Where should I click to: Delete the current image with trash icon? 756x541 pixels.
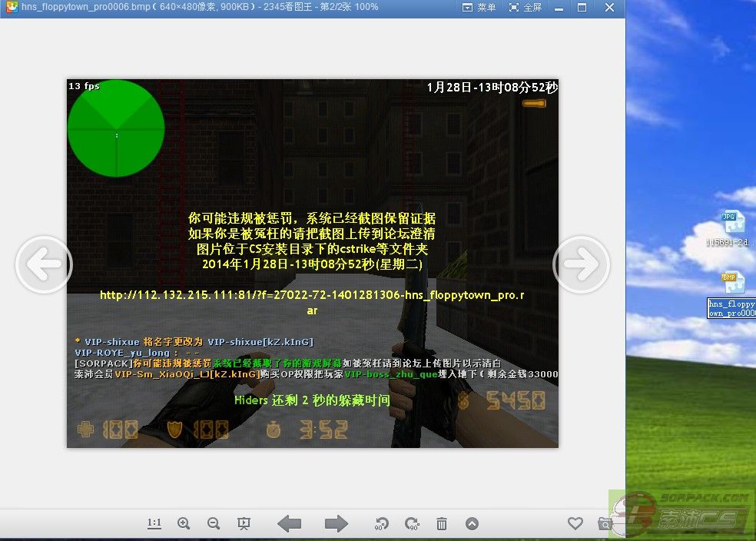[x=442, y=524]
